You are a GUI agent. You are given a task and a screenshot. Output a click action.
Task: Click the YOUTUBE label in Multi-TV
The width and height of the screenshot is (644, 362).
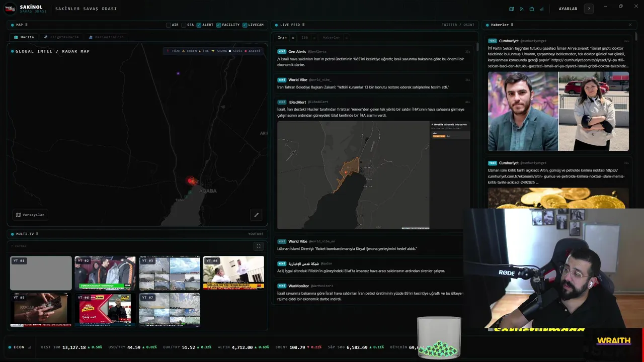point(256,234)
